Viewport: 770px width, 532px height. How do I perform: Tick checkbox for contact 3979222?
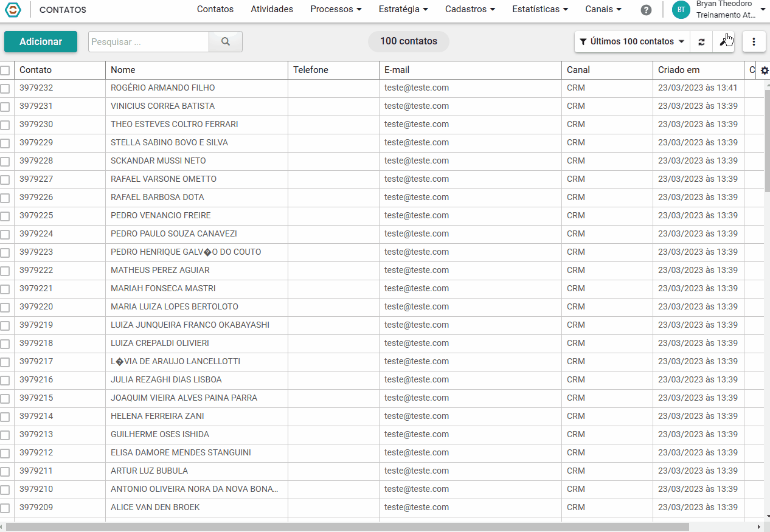[5, 271]
